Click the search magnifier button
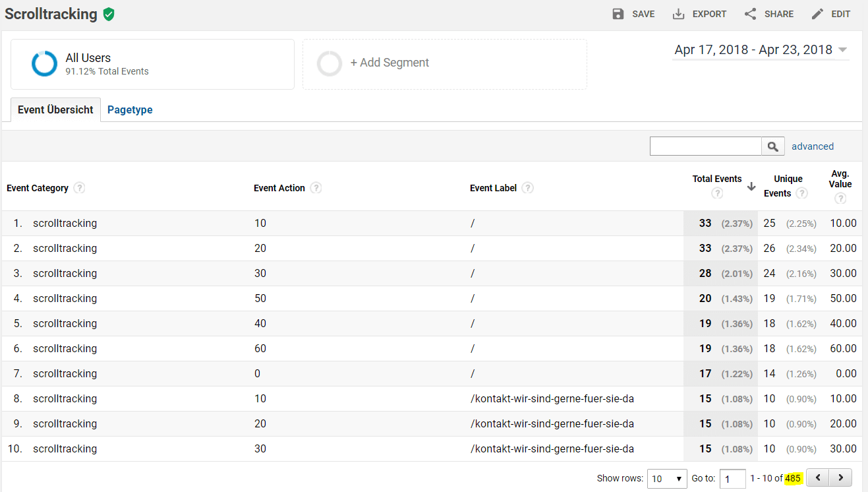Screen dimensions: 868x492 point(773,146)
